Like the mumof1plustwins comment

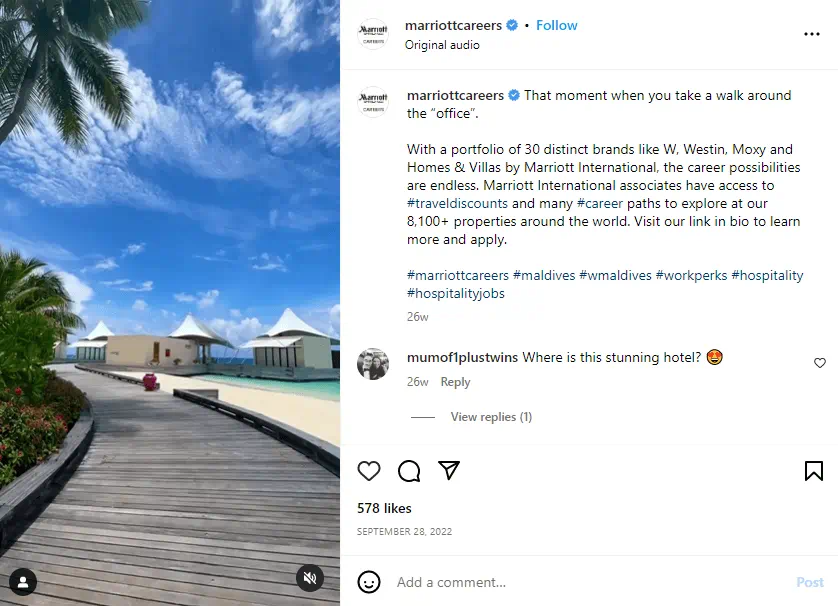pyautogui.click(x=819, y=363)
